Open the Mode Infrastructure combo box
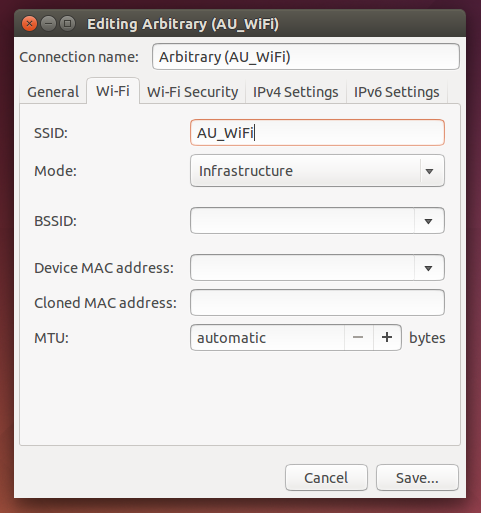The height and width of the screenshot is (513, 481). pyautogui.click(x=317, y=171)
